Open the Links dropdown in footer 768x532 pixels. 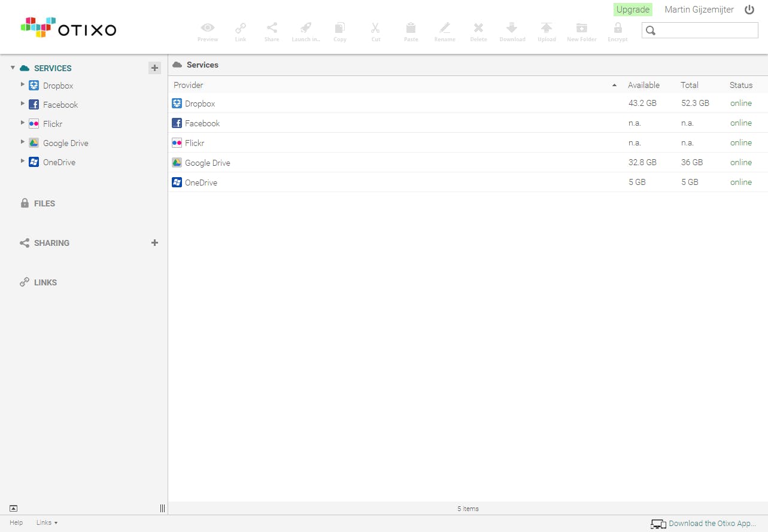pos(47,522)
